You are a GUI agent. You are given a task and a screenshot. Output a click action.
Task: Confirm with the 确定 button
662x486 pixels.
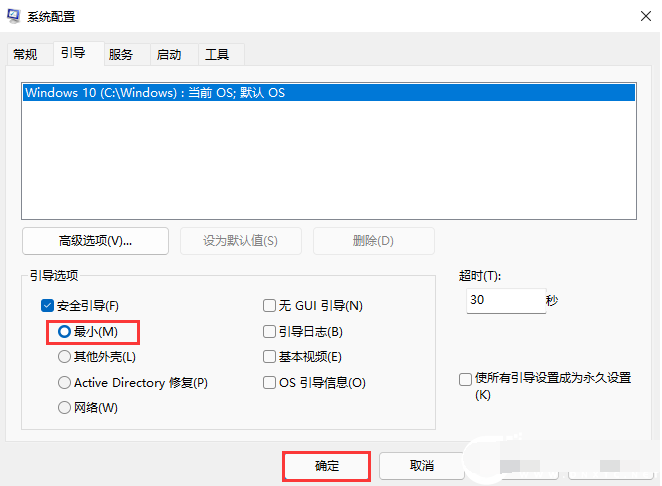(327, 466)
